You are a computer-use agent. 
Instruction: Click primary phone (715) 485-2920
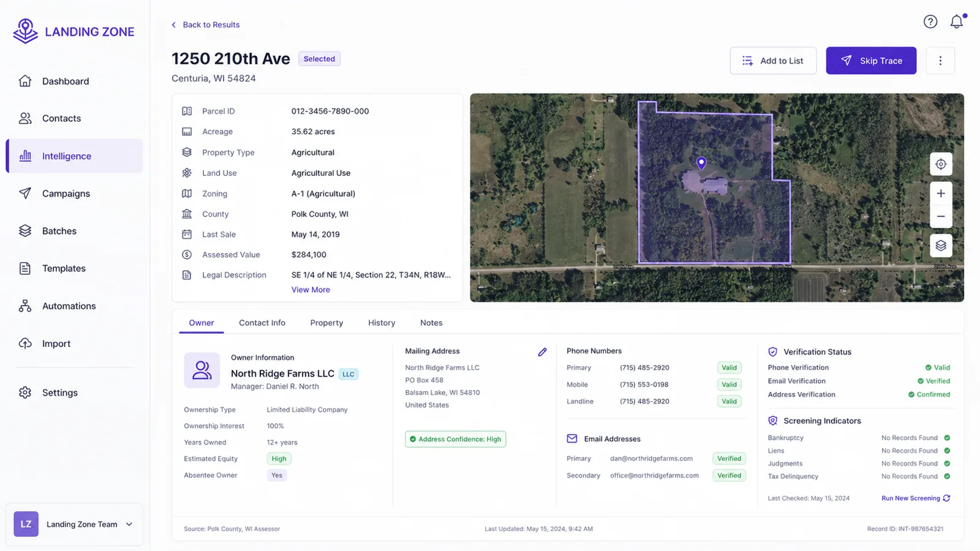pos(644,368)
